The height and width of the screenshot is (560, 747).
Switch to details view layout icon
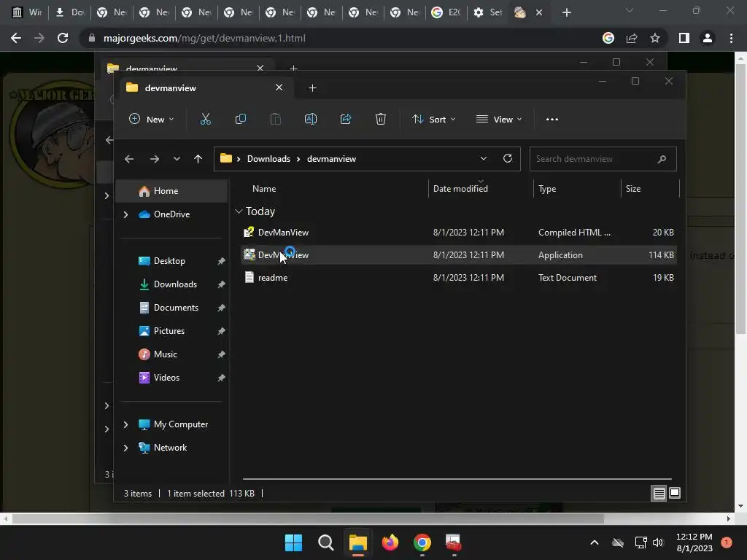tap(659, 494)
